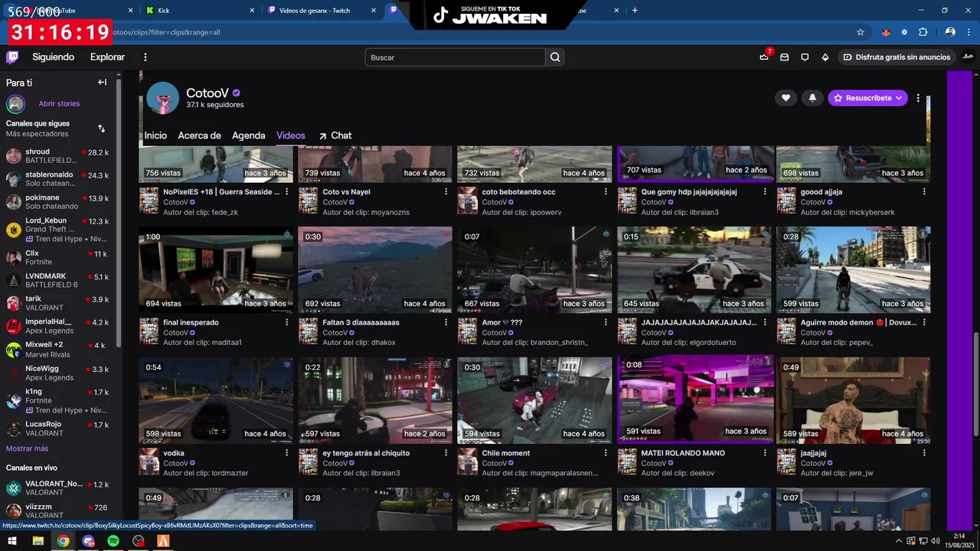Open the Clix Fortnite channel

(59, 257)
